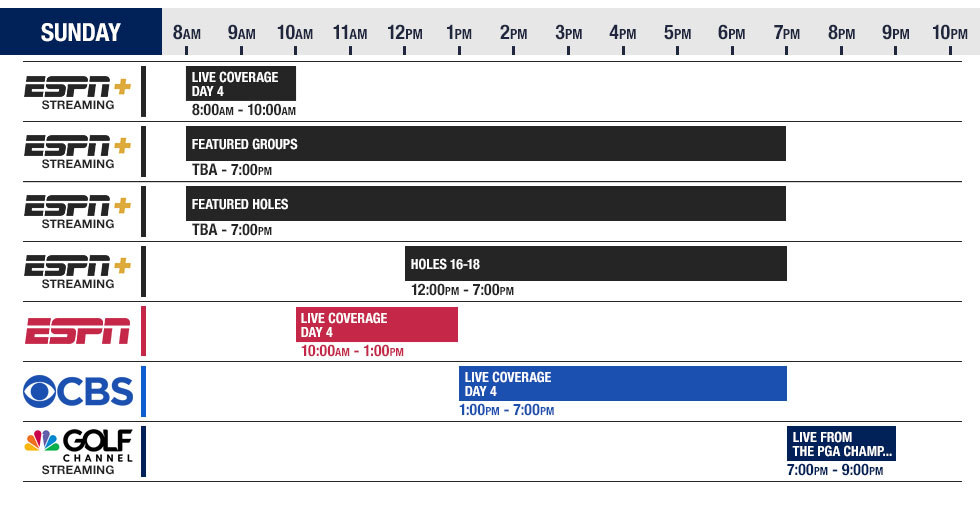This screenshot has width=980, height=509.
Task: Open the Featured Groups program block
Action: pyautogui.click(x=485, y=144)
